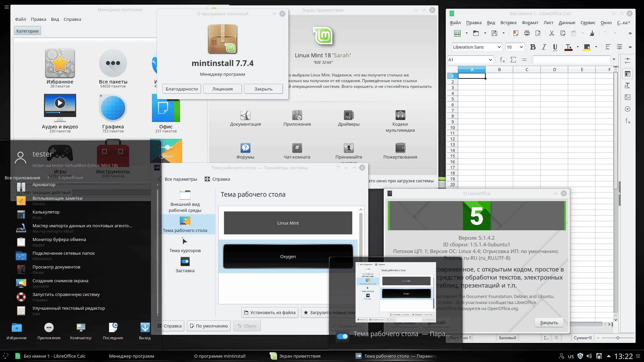644x362 pixels.
Task: Click Категории button in Software Manager
Action: [28, 31]
